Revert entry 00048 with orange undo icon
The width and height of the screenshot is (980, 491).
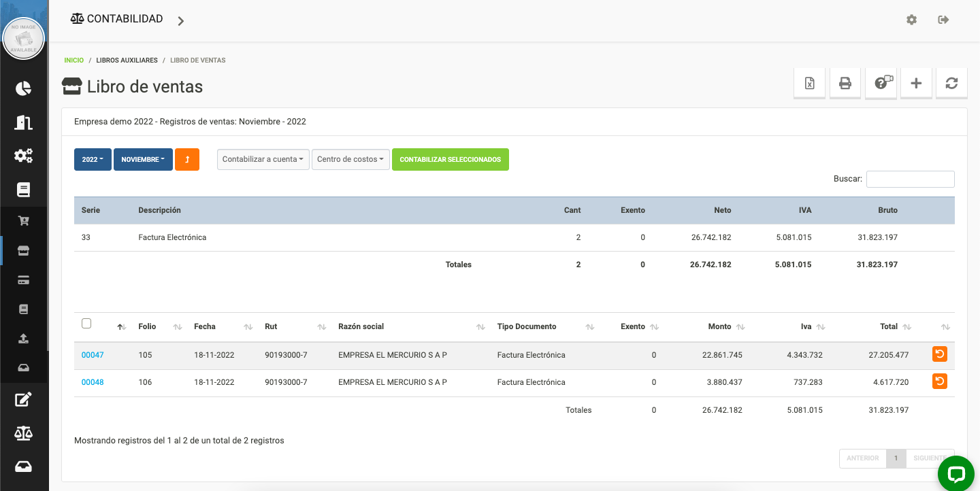[940, 382]
